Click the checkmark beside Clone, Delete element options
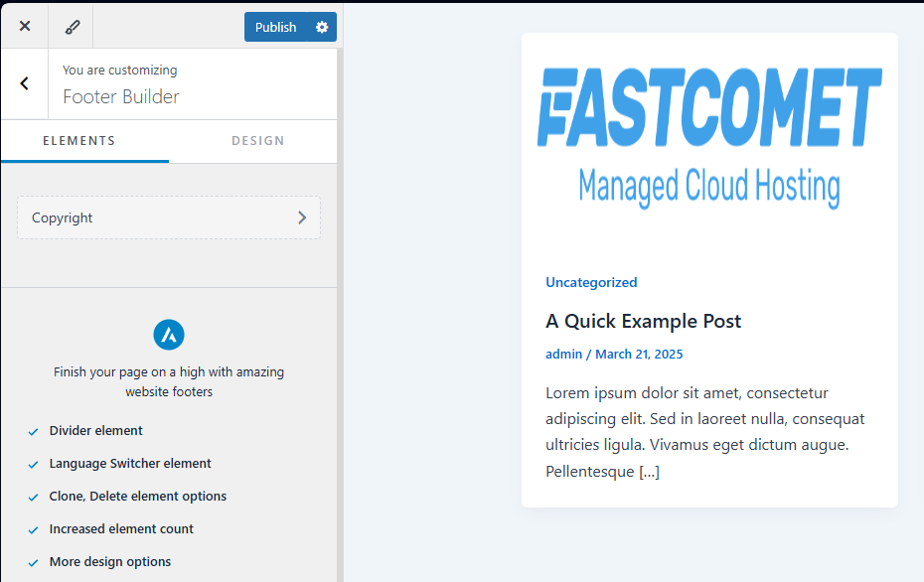This screenshot has width=924, height=582. 34,498
